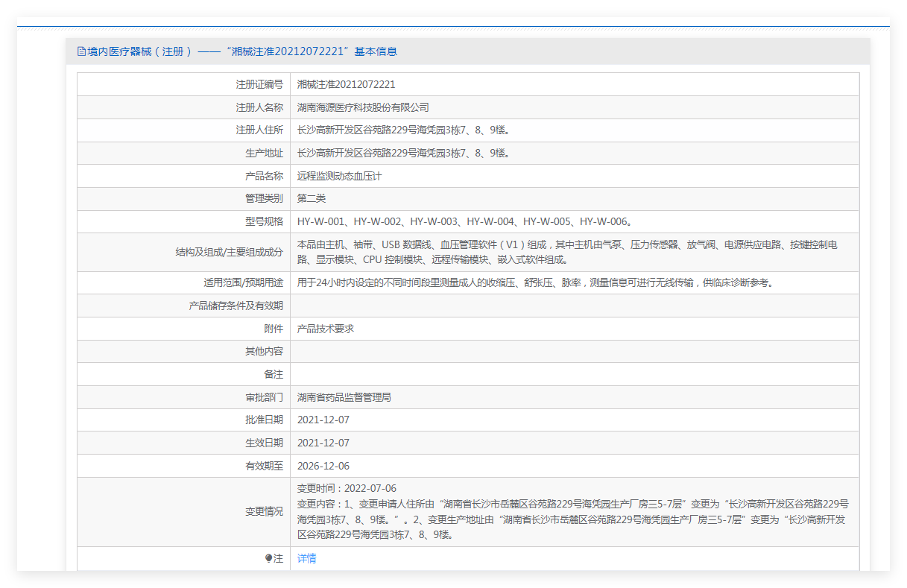This screenshot has width=907, height=588.
Task: Click the 附件 value 产品技术要求
Action: [325, 328]
